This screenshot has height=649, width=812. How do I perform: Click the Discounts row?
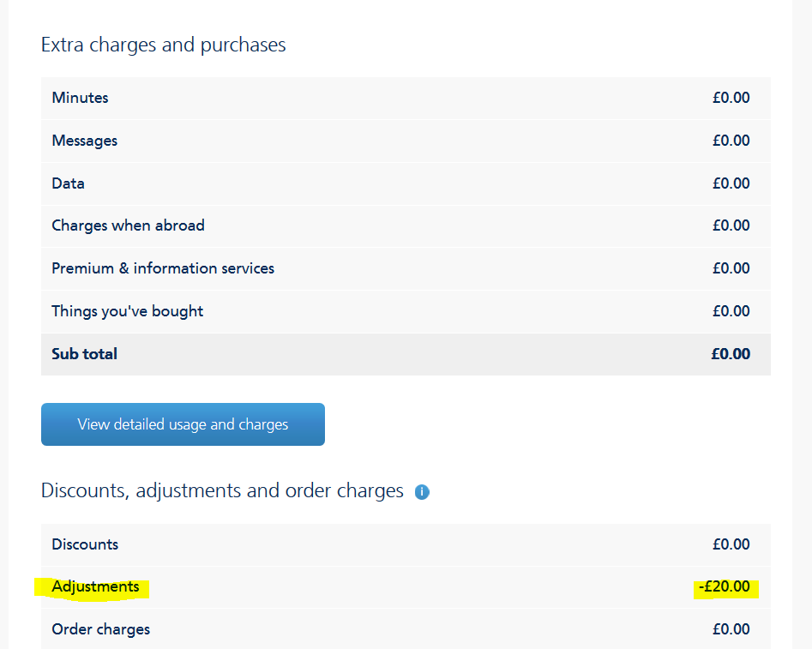(85, 544)
